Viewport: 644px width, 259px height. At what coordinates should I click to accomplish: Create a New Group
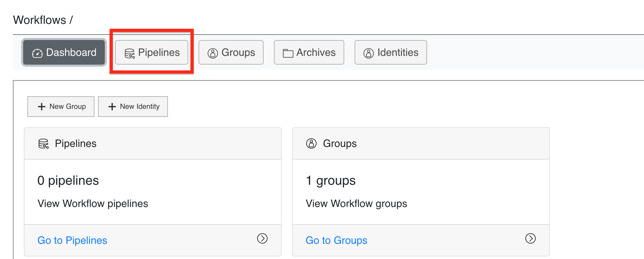click(x=61, y=107)
